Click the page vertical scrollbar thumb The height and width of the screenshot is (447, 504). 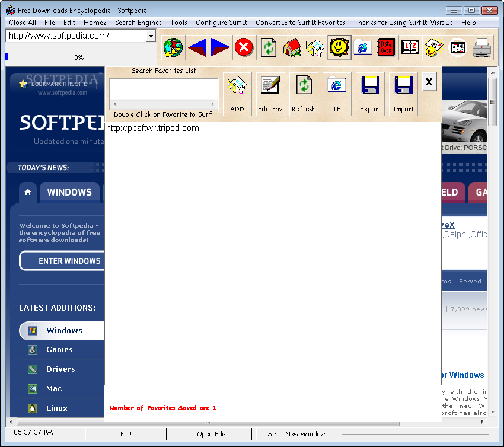click(492, 102)
